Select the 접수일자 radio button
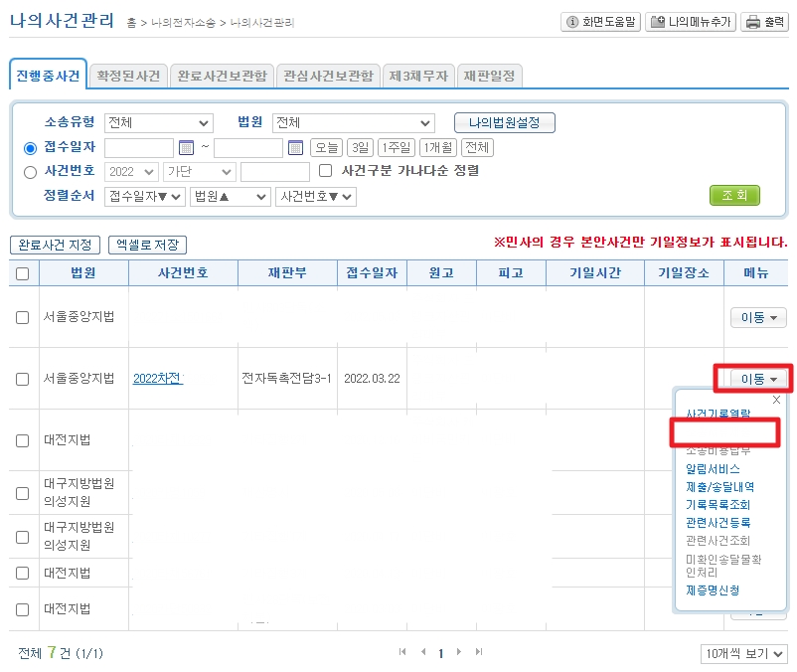797x672 pixels. 31,148
